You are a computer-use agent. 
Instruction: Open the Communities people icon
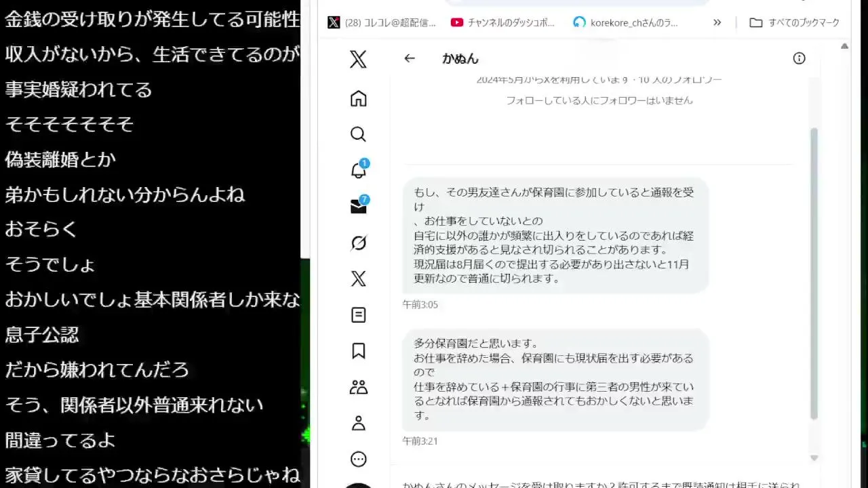pos(358,387)
